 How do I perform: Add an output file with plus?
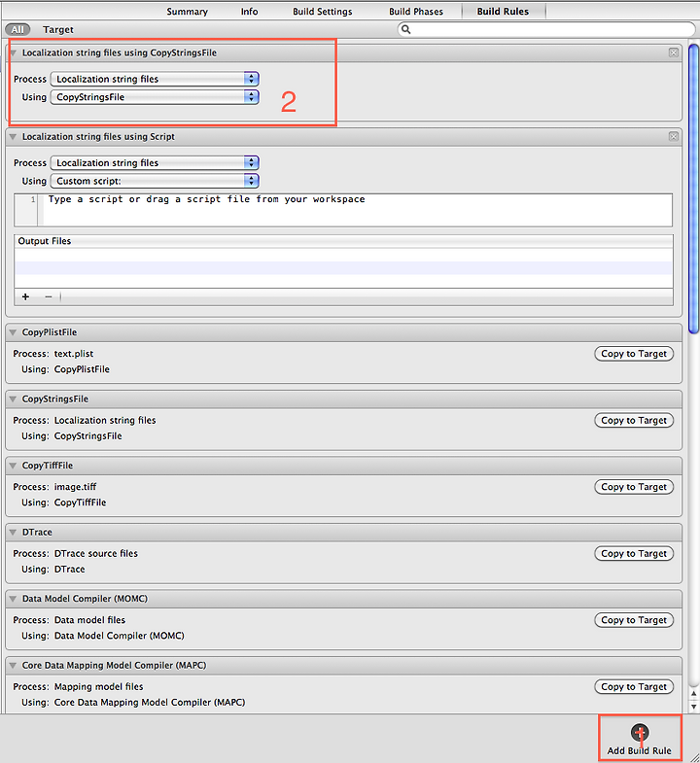[x=26, y=296]
